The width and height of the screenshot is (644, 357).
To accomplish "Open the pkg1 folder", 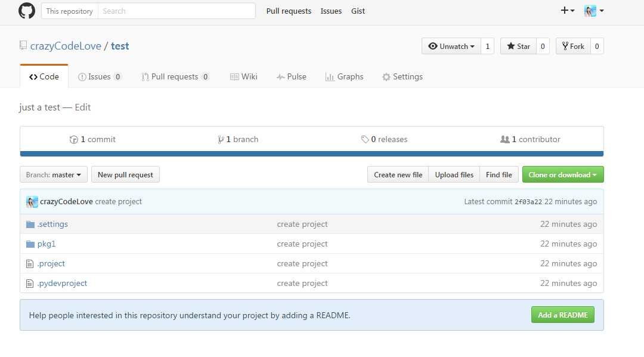I will [47, 244].
